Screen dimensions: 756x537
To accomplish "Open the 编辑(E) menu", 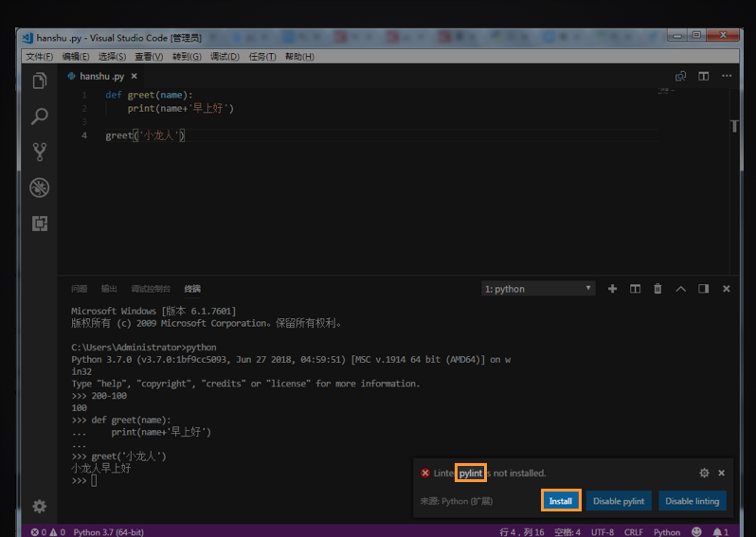I will (x=76, y=57).
